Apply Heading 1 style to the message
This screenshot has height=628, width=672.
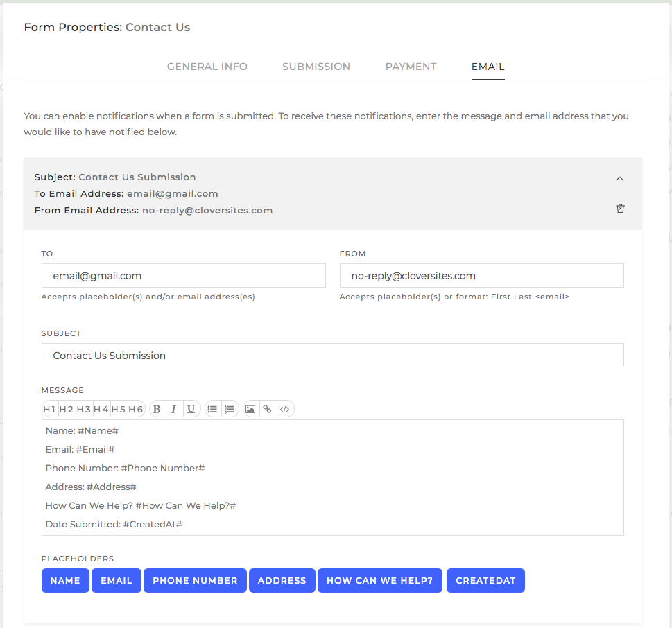(49, 408)
